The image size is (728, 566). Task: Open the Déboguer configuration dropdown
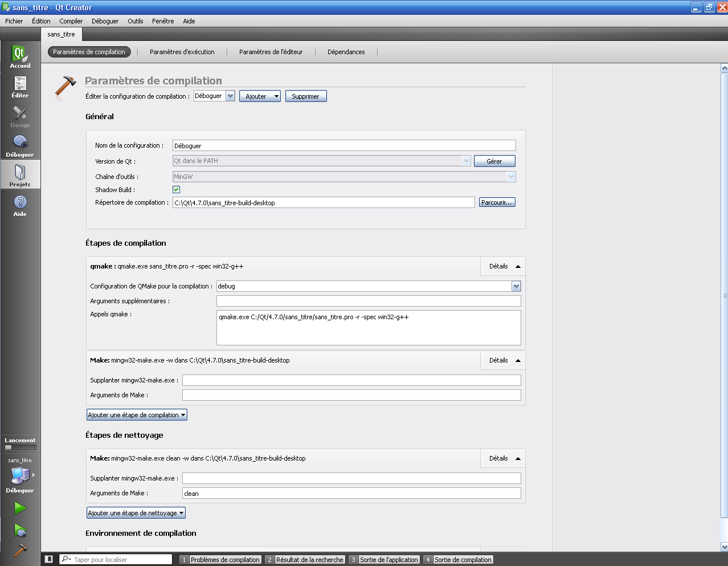[x=214, y=96]
